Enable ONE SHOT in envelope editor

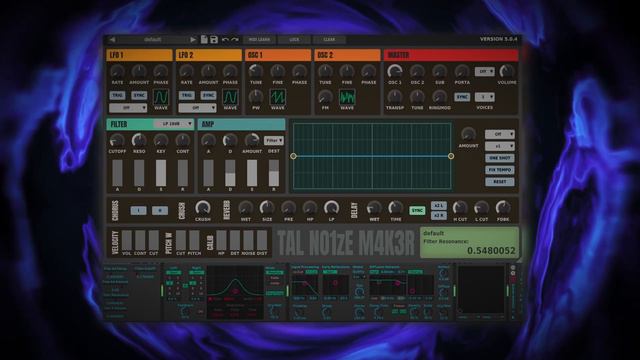(x=500, y=158)
